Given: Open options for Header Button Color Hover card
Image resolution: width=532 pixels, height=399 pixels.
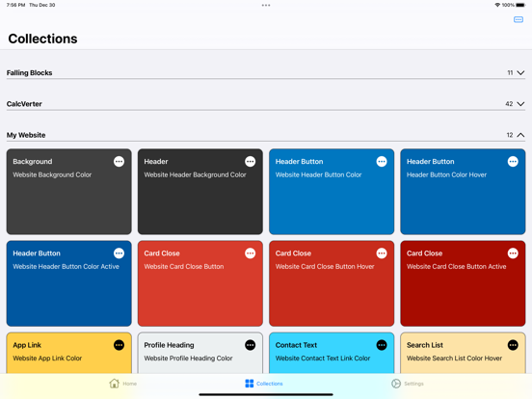Looking at the screenshot, I should click(513, 162).
